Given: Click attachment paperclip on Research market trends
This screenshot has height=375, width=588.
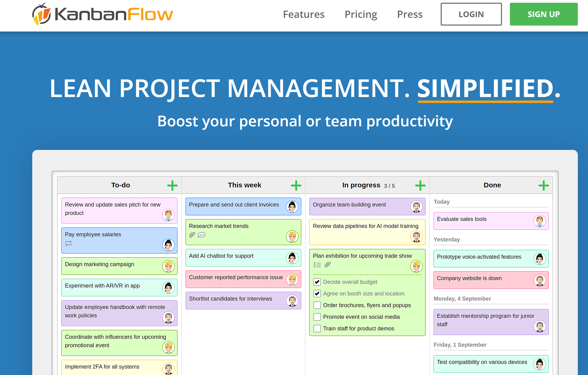Looking at the screenshot, I should tap(192, 235).
